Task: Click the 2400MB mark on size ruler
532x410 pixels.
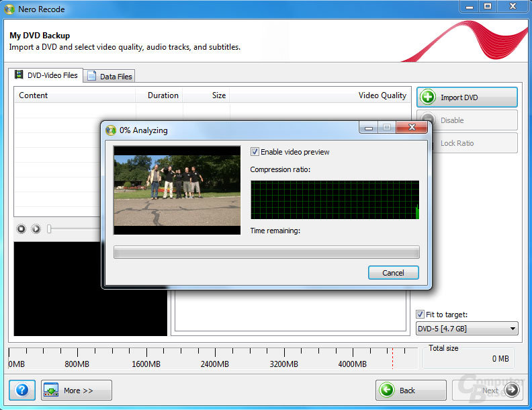Action: coord(215,364)
